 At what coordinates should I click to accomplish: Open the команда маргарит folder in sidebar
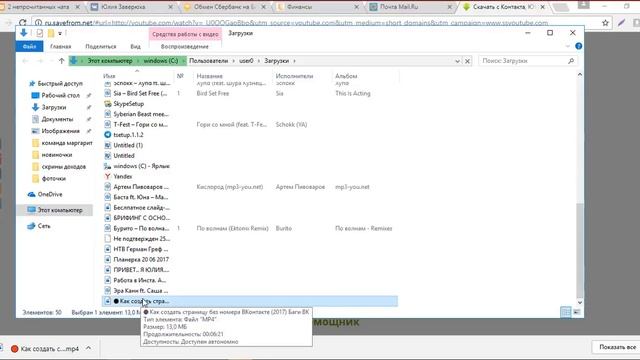[67, 143]
